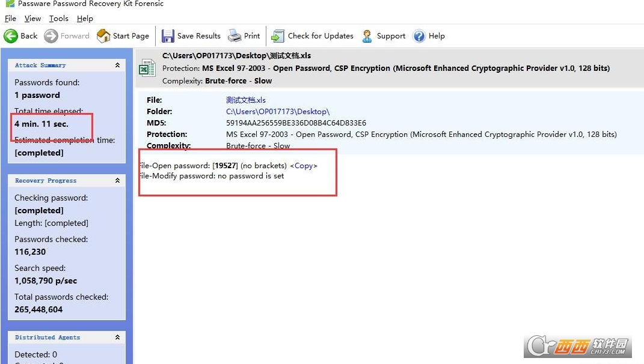Collapse the Recovery Progress panel

117,181
